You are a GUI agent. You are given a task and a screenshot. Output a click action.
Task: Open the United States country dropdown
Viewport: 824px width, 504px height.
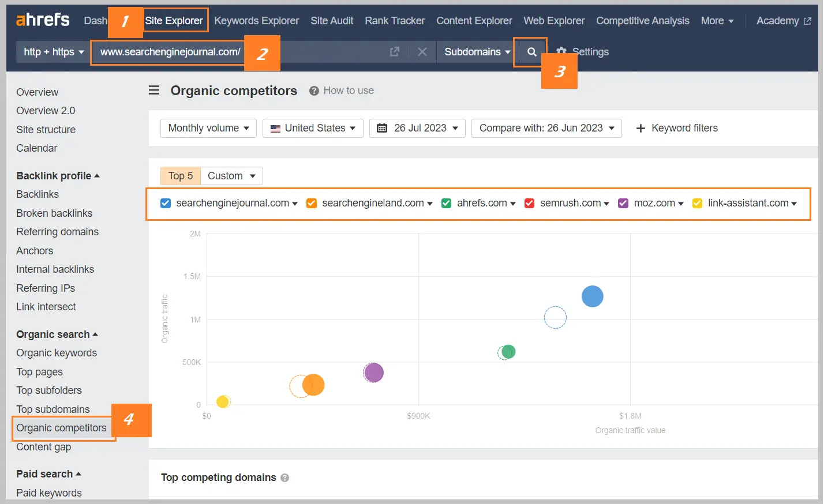(313, 128)
